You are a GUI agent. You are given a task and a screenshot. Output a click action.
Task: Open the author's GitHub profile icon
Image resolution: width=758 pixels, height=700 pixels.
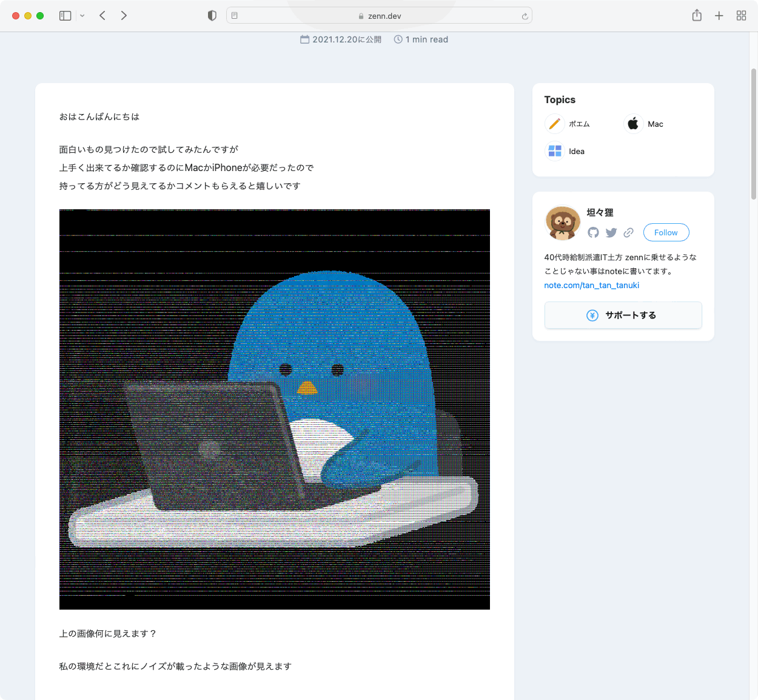click(593, 232)
